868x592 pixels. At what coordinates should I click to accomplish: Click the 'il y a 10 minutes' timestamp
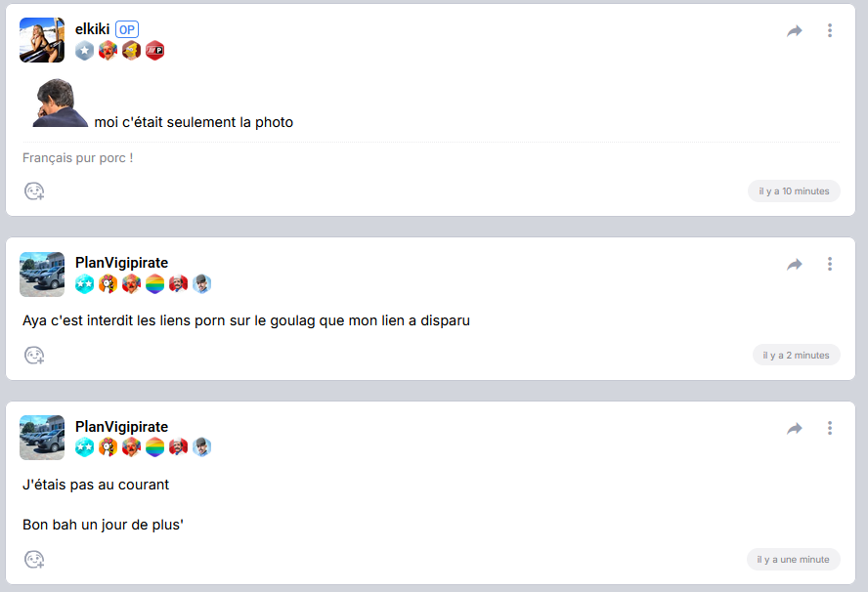794,190
